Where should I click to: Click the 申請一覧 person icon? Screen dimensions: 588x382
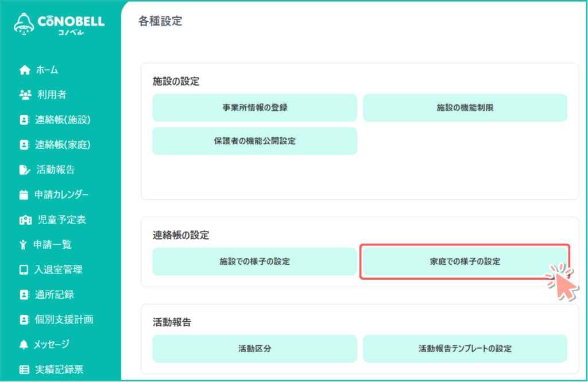(x=24, y=245)
